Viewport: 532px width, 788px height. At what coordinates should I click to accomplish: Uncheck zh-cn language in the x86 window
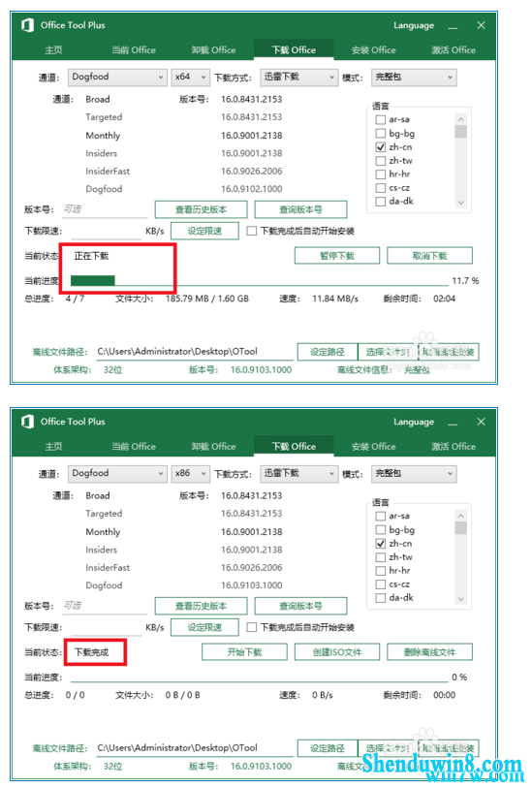[380, 543]
